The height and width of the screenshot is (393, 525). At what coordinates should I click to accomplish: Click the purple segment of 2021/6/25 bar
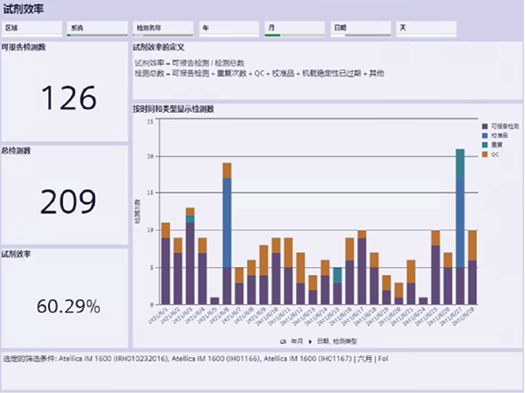click(436, 275)
